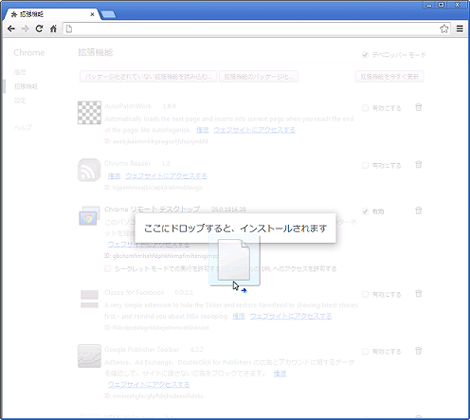Screen dimensions: 470x420
Task: Click the Google Publisher Toolbar chart icon
Action: 89,356
